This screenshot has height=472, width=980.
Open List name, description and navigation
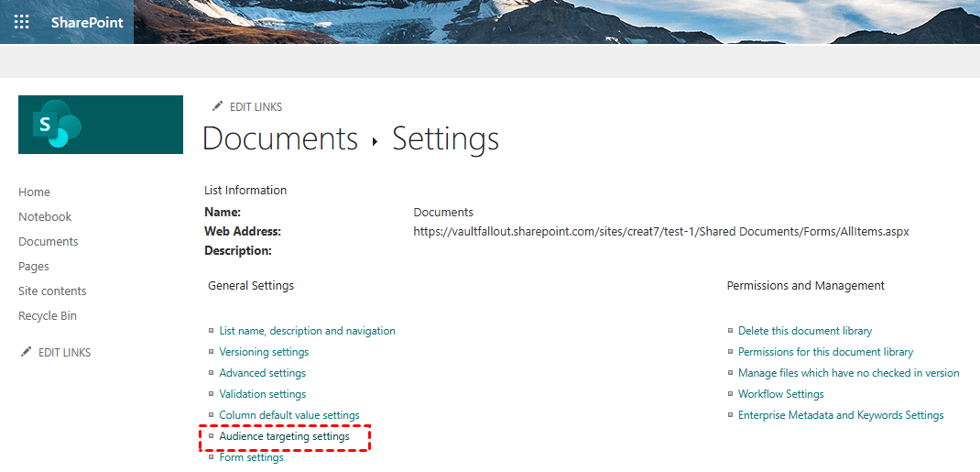pos(307,331)
